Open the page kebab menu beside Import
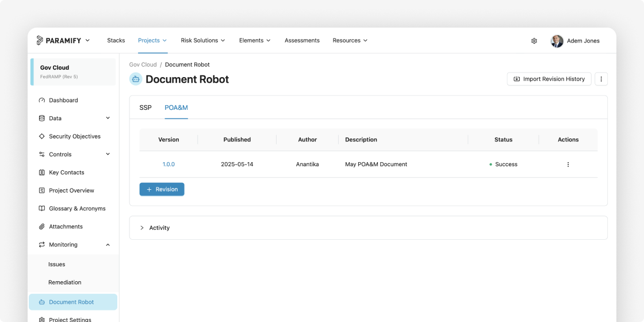644x322 pixels. 601,79
